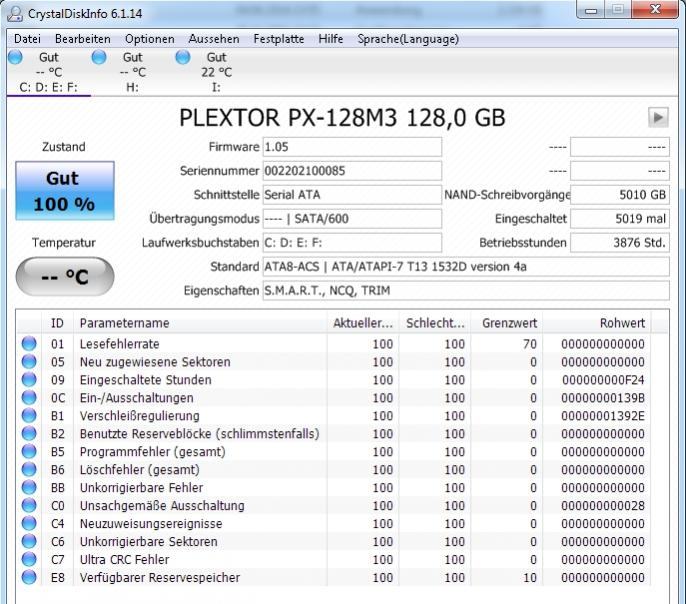Click status orb for Benutzte Reserveblöcke row
The width and height of the screenshot is (686, 604).
29,433
